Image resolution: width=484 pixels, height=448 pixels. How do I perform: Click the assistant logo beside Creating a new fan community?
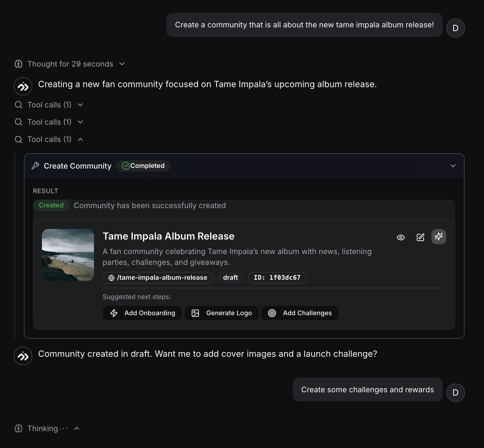pyautogui.click(x=23, y=86)
